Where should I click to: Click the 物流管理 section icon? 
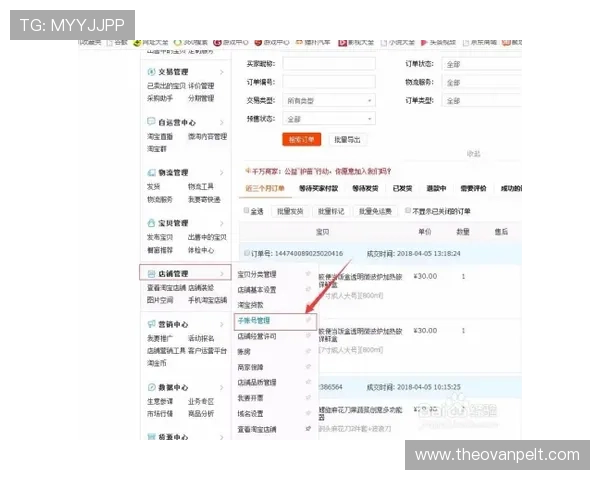[x=152, y=173]
